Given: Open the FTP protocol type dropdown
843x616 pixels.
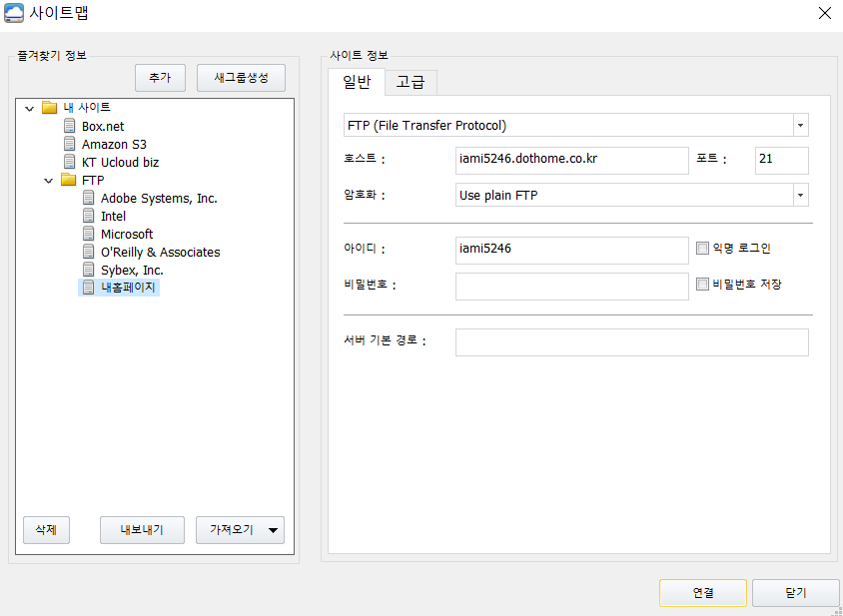Looking at the screenshot, I should click(800, 126).
